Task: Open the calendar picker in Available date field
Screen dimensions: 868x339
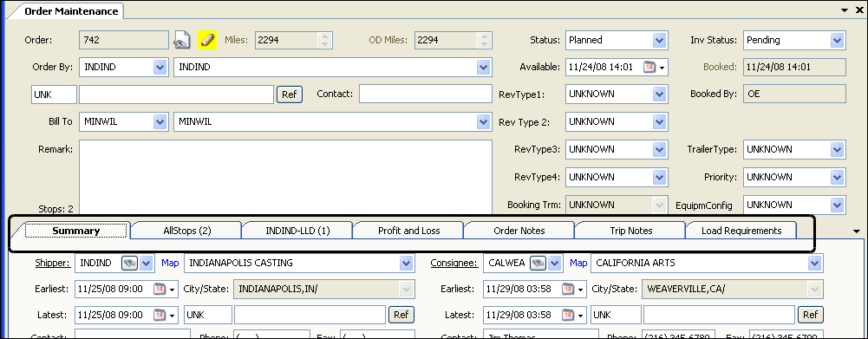Action: pyautogui.click(x=649, y=67)
